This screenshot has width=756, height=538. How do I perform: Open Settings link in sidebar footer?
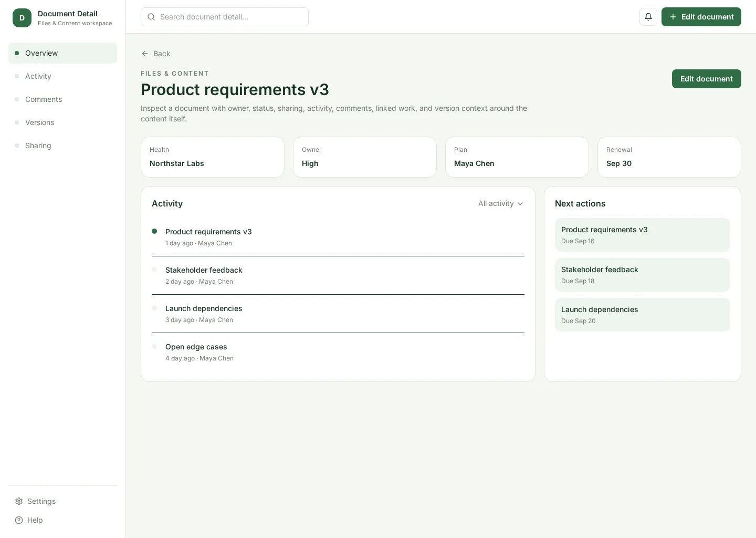[62, 501]
